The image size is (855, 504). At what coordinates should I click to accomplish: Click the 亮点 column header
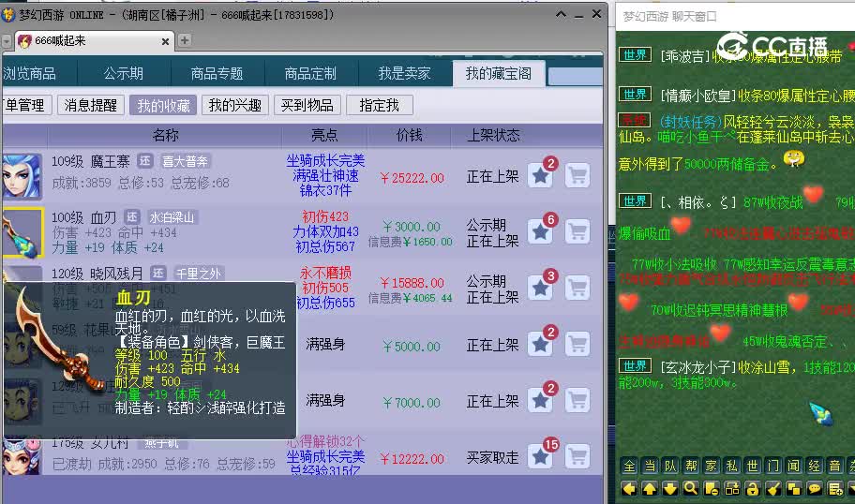click(324, 135)
